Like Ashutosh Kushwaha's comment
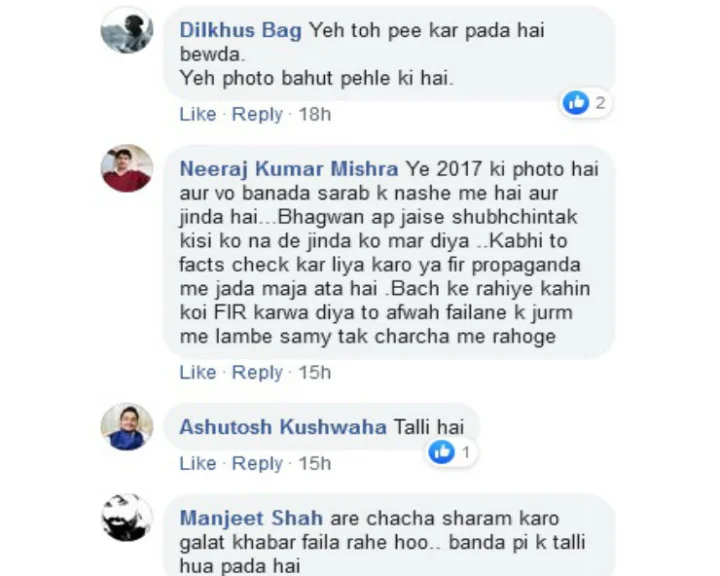 197,463
